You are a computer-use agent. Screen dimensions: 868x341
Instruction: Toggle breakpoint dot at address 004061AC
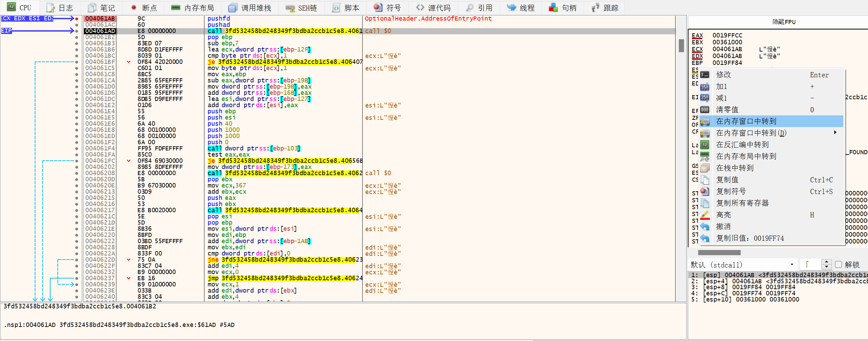tap(77, 25)
